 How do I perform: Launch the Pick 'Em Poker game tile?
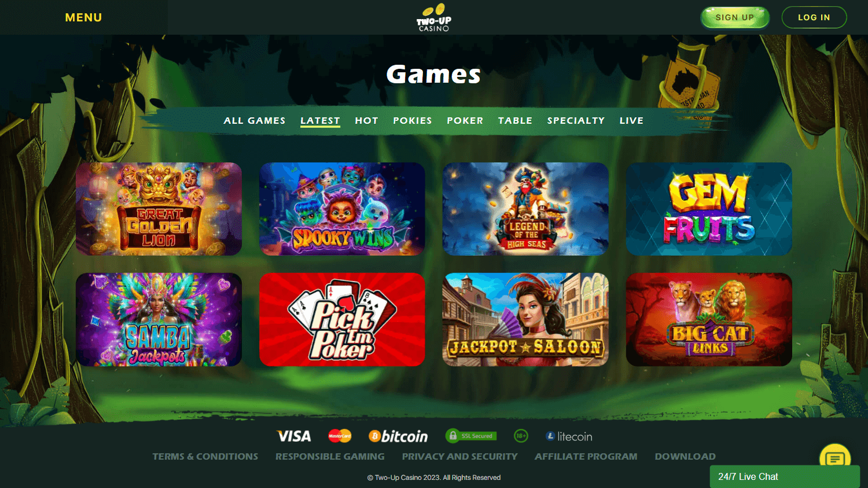[x=342, y=319]
